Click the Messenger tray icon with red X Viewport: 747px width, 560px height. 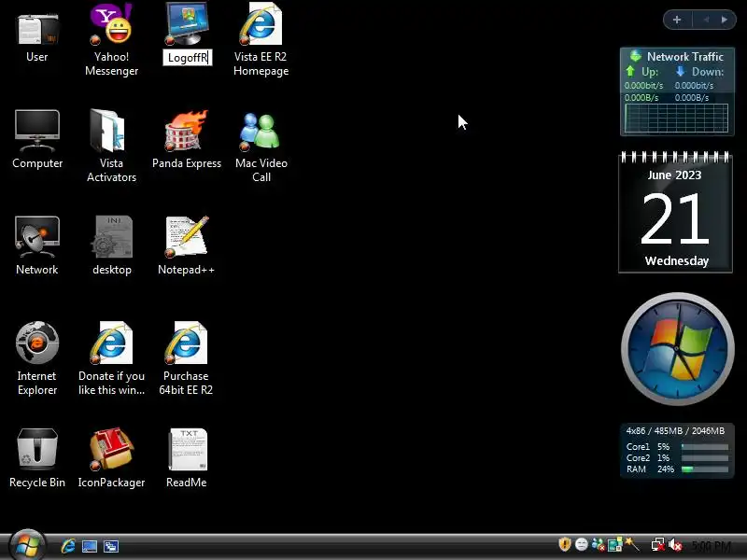coord(598,544)
